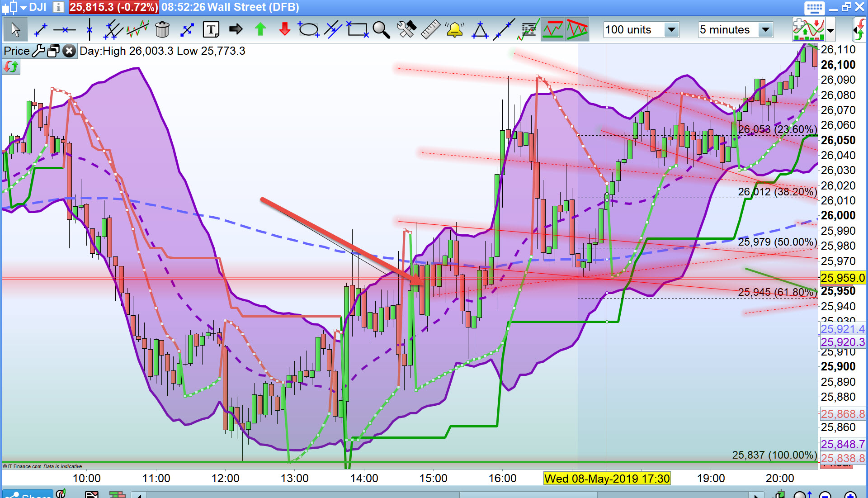
Task: Choose the red down arrow marker
Action: tap(284, 30)
